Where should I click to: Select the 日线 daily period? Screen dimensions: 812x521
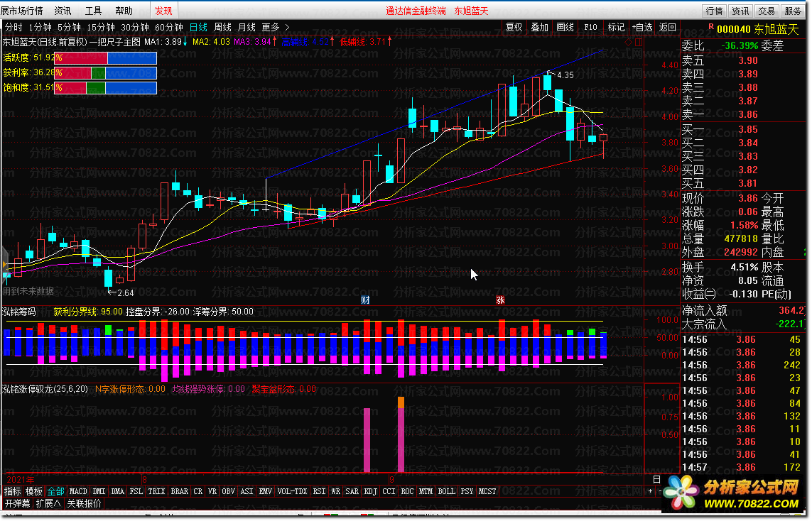198,27
